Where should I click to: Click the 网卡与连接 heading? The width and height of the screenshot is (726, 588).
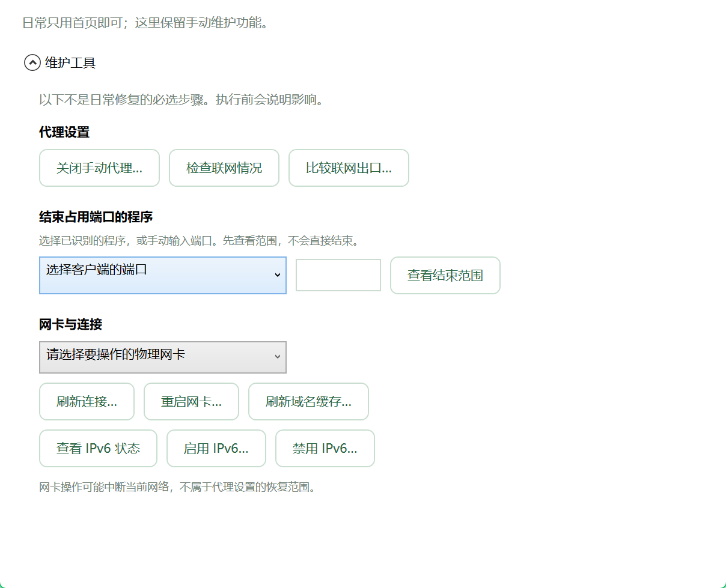pyautogui.click(x=70, y=325)
